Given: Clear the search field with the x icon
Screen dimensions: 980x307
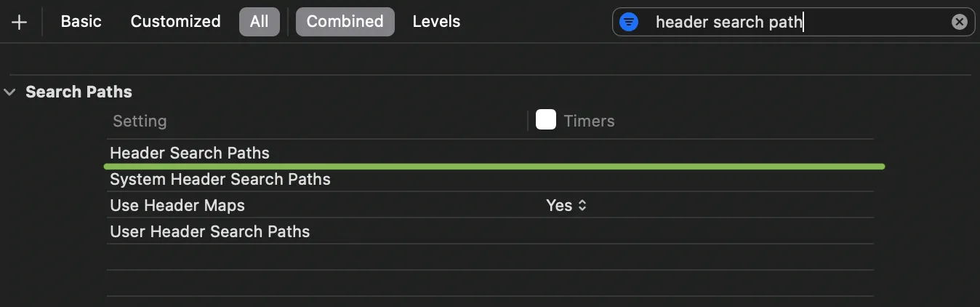Looking at the screenshot, I should (x=960, y=22).
